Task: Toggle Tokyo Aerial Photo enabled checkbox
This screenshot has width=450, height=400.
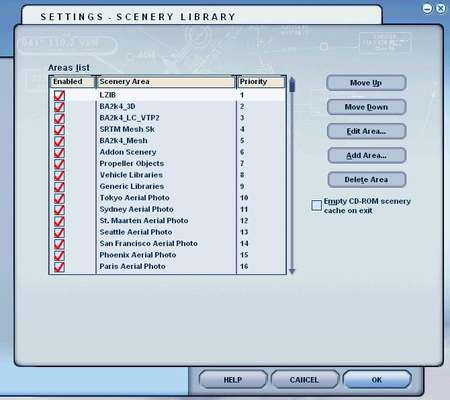Action: tap(59, 198)
